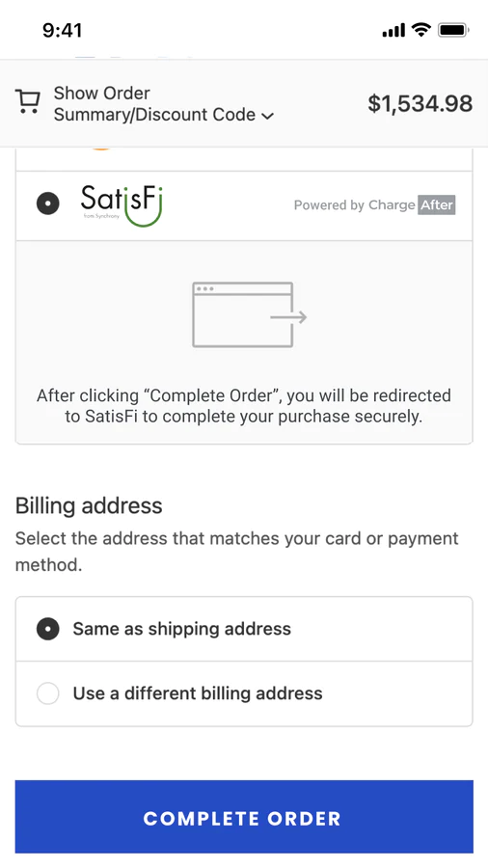Tap the Billing address heading
Viewport: 488px width, 868px height.
point(89,506)
